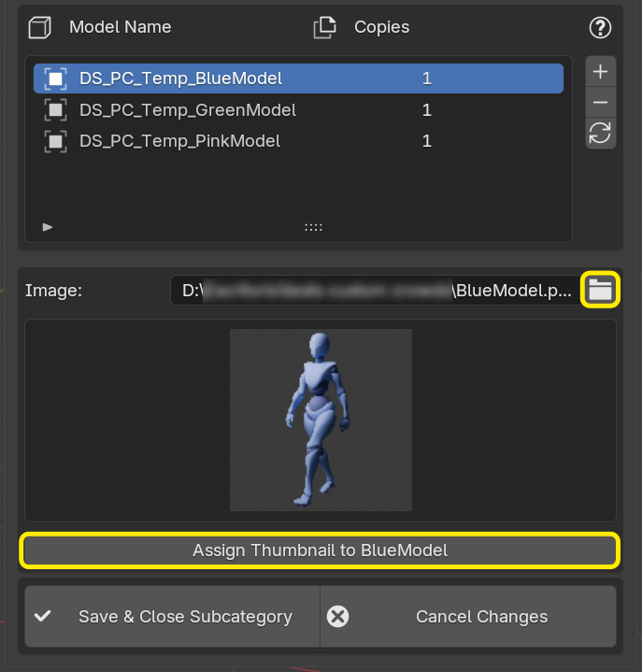Click the object icon next to DS_PC_Temp_PinkModel
The height and width of the screenshot is (672, 642).
pos(56,141)
